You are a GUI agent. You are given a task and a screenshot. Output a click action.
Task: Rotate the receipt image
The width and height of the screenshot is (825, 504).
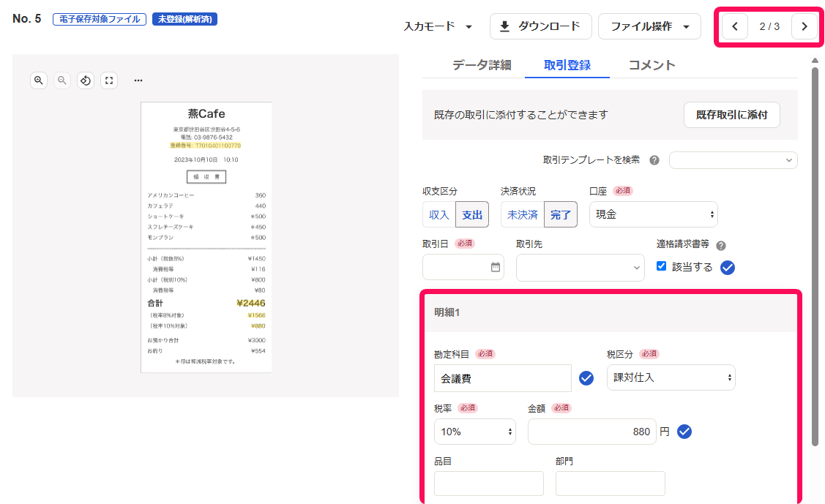[x=85, y=80]
